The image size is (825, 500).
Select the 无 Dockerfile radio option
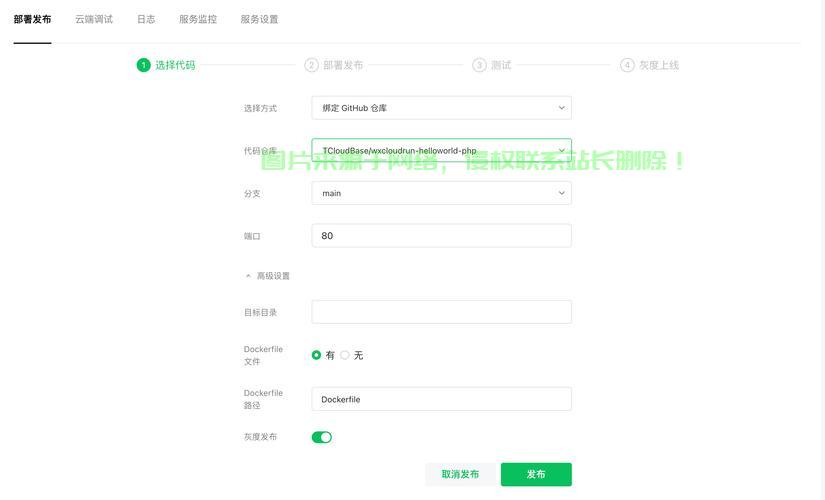[345, 355]
